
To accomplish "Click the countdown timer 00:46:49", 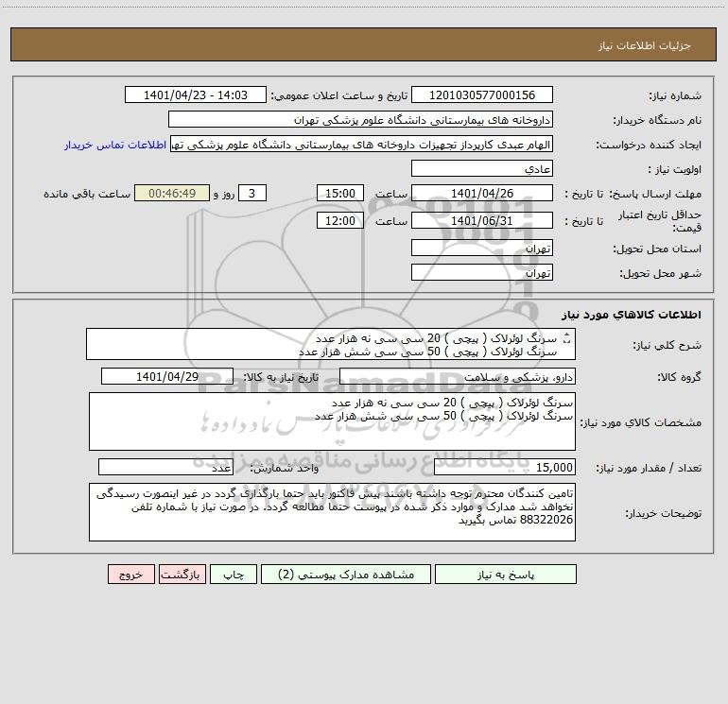I will pyautogui.click(x=172, y=193).
